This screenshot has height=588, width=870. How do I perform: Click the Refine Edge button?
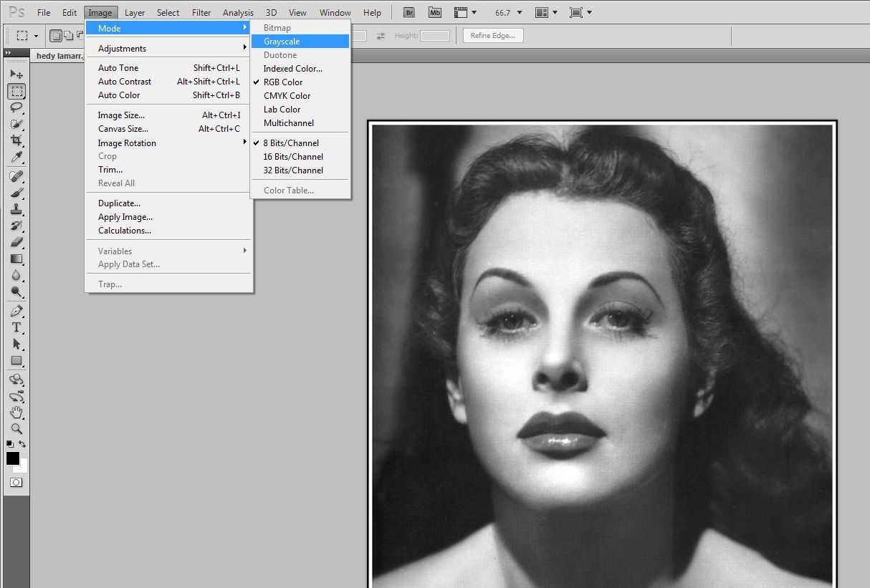click(x=493, y=36)
